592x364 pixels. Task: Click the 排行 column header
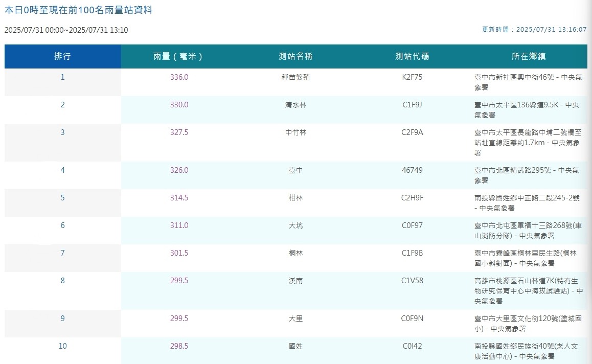(62, 56)
